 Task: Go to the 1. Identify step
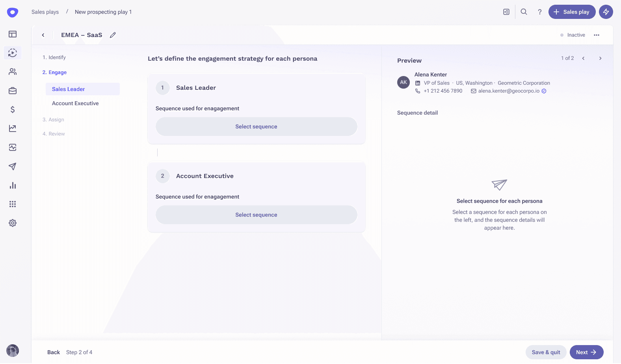[x=54, y=57]
